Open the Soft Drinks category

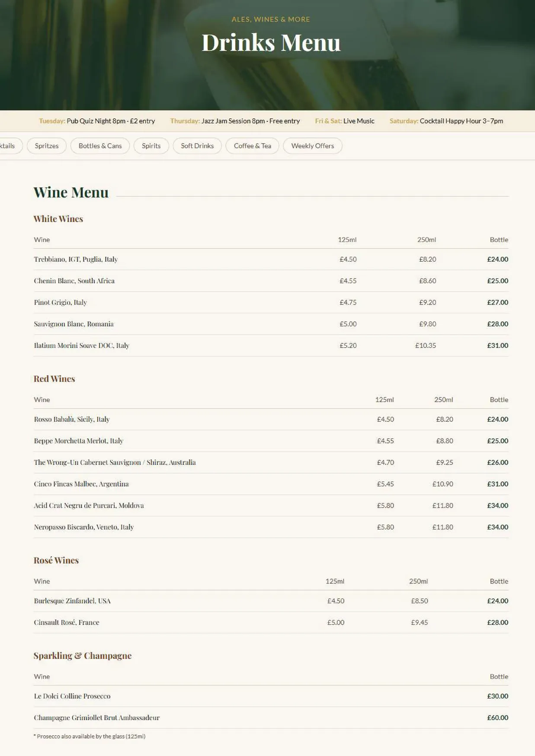(x=197, y=146)
